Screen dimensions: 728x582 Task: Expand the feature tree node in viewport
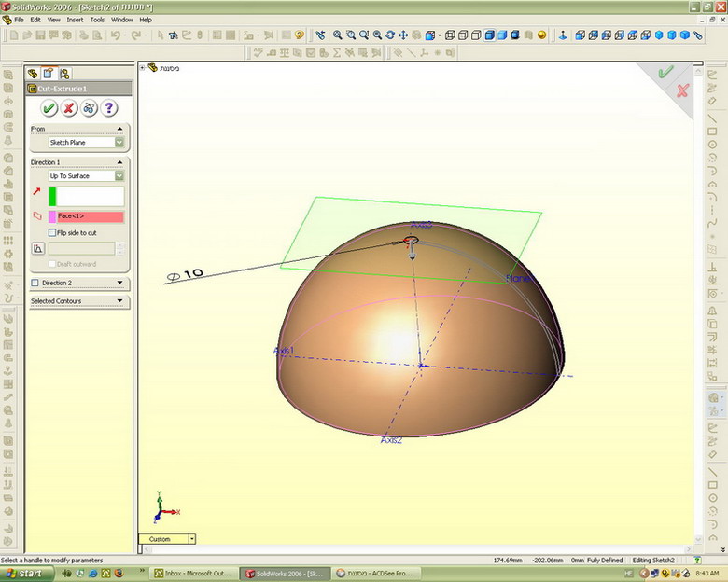click(142, 67)
